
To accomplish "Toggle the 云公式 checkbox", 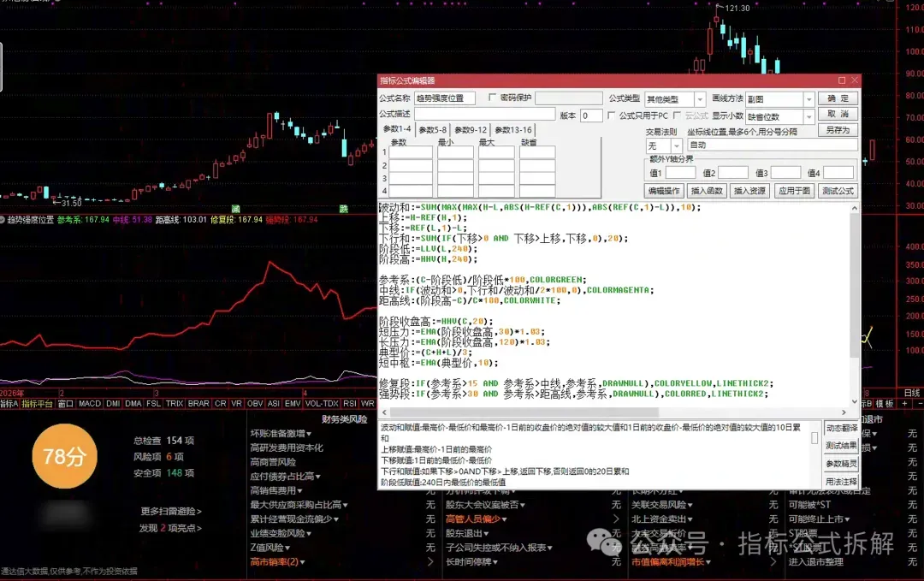I will pyautogui.click(x=677, y=116).
